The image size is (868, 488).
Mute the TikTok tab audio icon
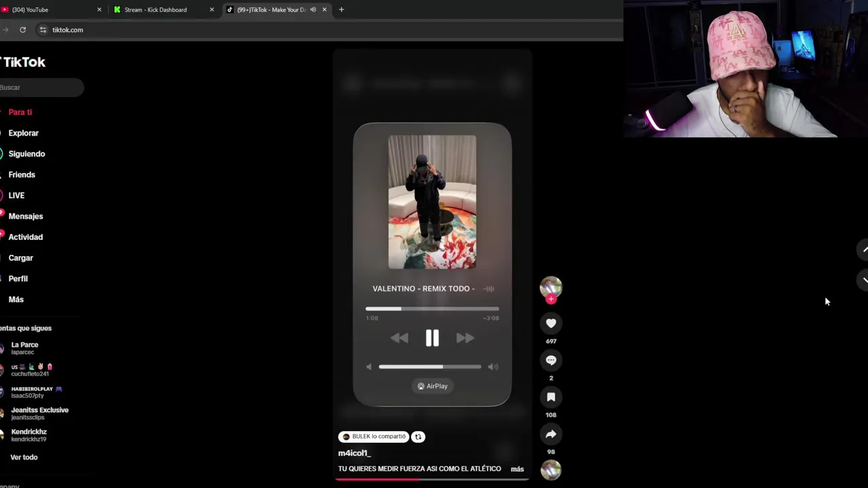(313, 9)
